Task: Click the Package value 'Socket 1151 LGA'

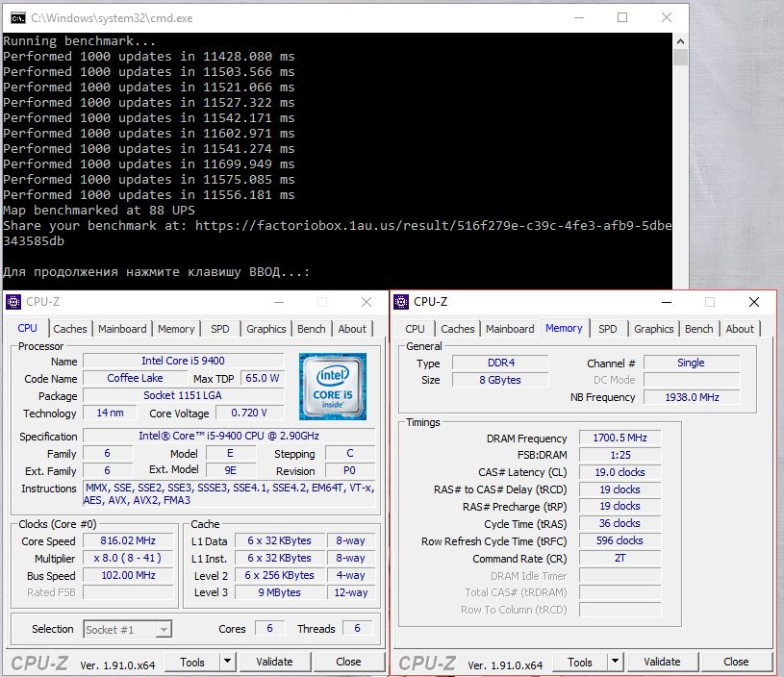Action: [x=183, y=395]
